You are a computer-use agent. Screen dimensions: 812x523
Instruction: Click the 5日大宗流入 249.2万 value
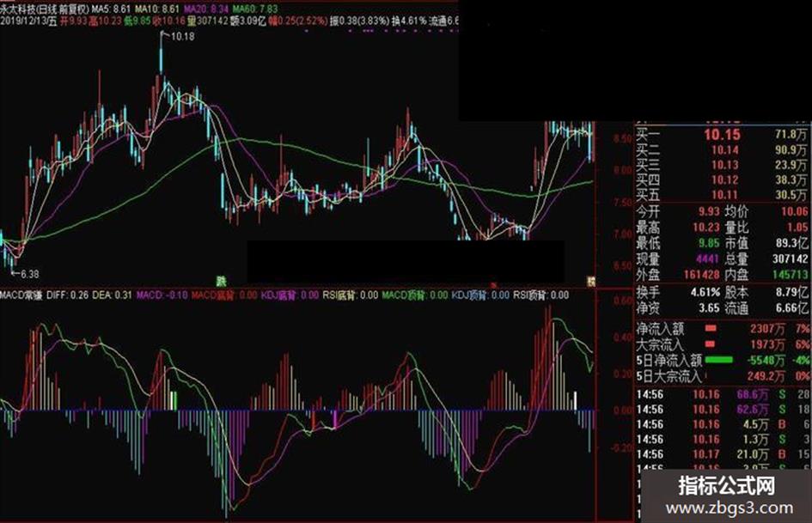tap(766, 375)
